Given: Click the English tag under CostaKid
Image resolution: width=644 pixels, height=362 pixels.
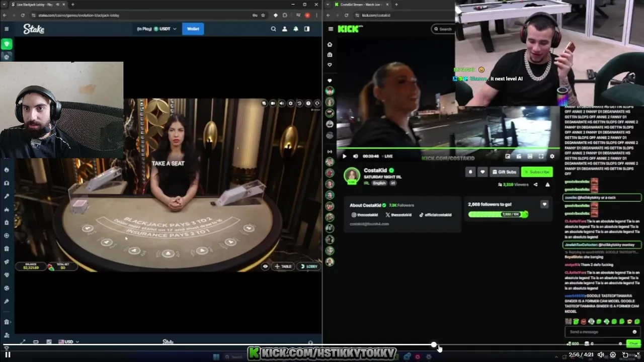Looking at the screenshot, I should click(x=379, y=183).
